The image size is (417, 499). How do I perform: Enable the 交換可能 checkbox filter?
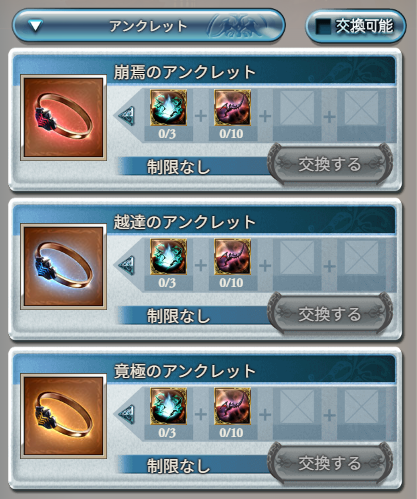coord(323,26)
